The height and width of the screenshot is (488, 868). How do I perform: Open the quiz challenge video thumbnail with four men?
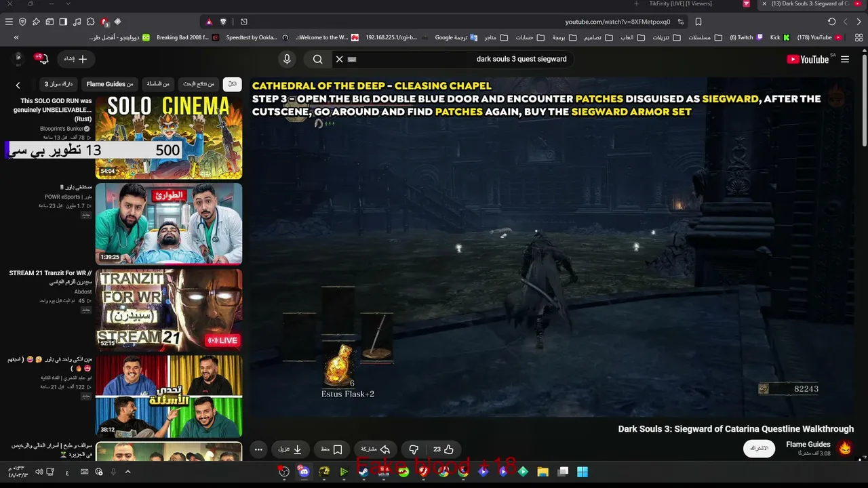pyautogui.click(x=169, y=396)
